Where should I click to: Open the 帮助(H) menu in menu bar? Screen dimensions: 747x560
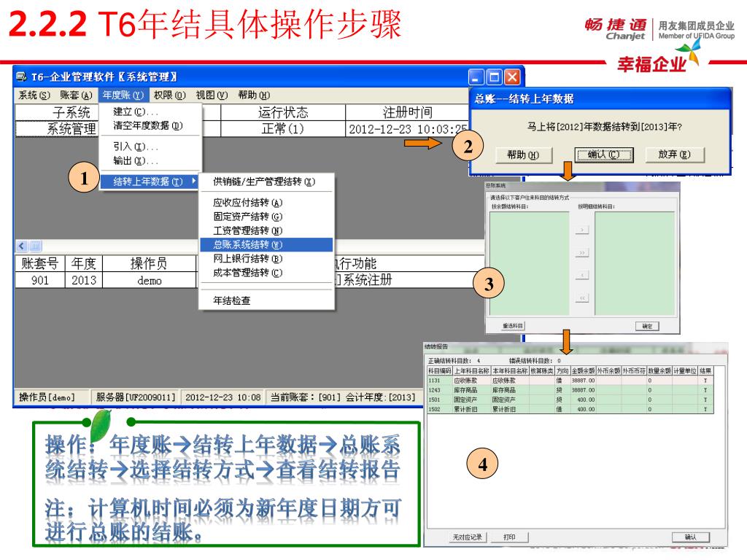click(254, 96)
